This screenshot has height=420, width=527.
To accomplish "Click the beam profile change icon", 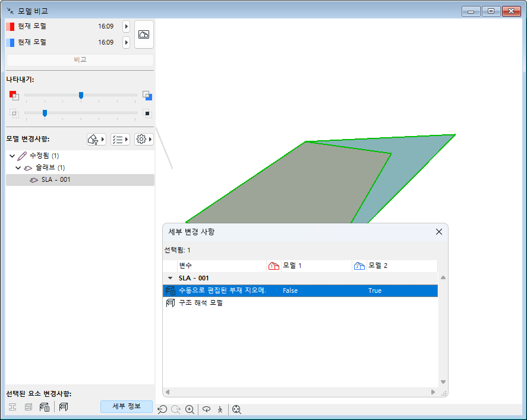I will point(12,407).
